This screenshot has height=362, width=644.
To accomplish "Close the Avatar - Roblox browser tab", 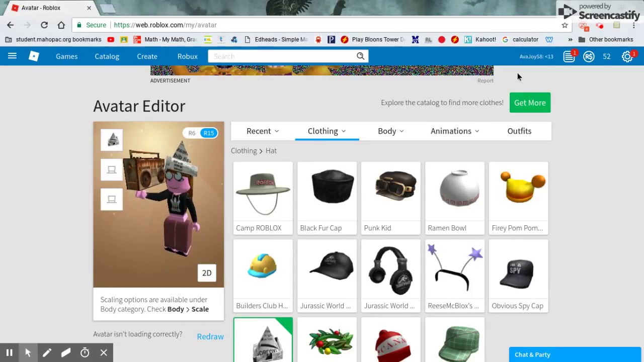I will coord(89,8).
